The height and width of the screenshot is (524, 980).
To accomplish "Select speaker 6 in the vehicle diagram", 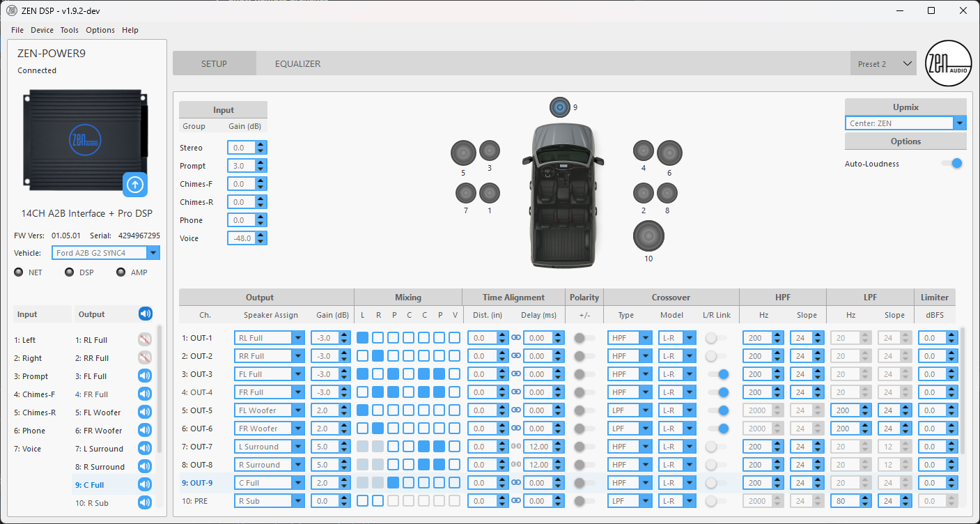I will pos(669,153).
